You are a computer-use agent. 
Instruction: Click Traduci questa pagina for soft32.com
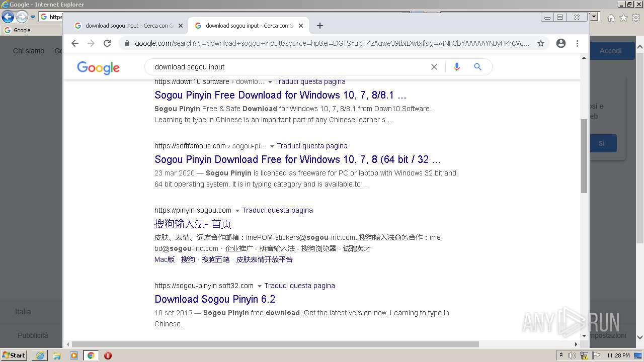[299, 286]
